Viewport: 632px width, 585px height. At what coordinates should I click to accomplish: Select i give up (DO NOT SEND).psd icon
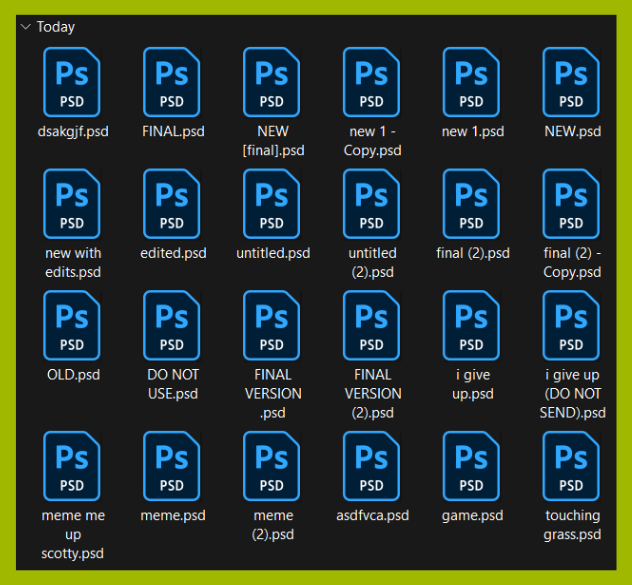(x=571, y=326)
